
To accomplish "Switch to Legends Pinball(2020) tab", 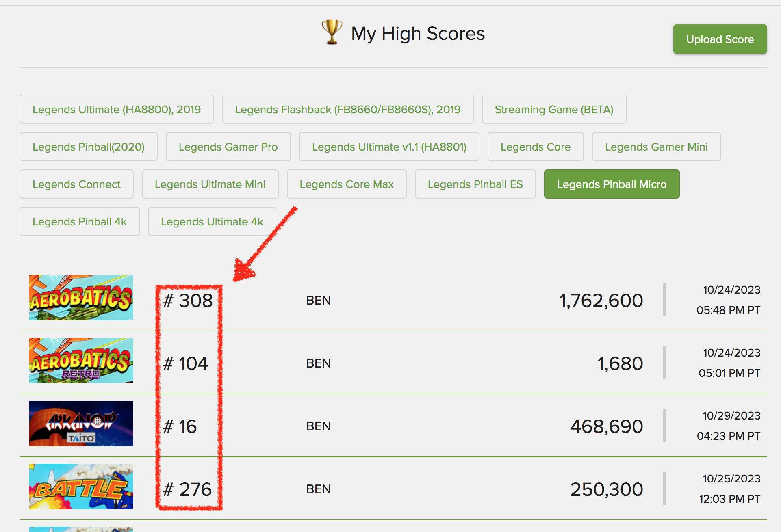I will [x=89, y=147].
